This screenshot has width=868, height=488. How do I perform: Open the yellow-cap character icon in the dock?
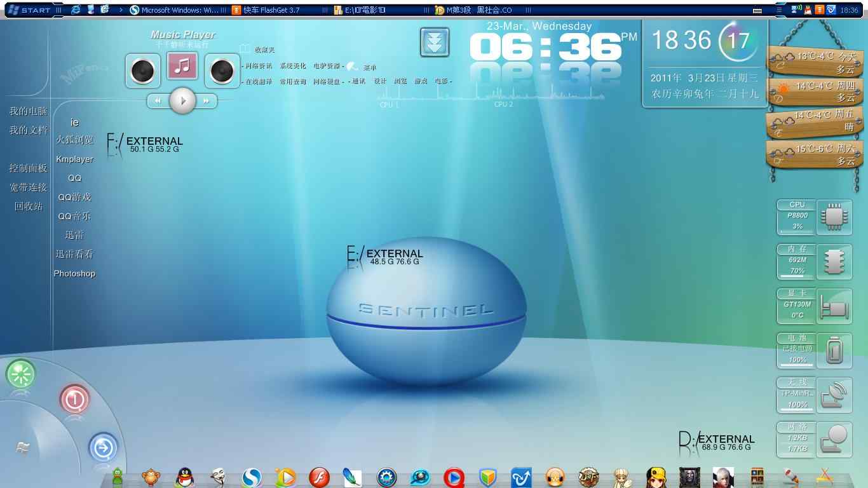pos(656,477)
